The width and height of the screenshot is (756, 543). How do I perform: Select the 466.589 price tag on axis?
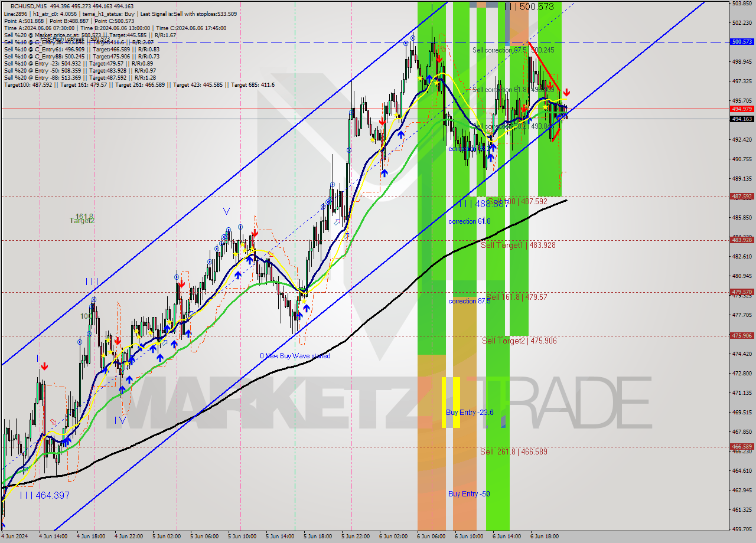(x=742, y=447)
